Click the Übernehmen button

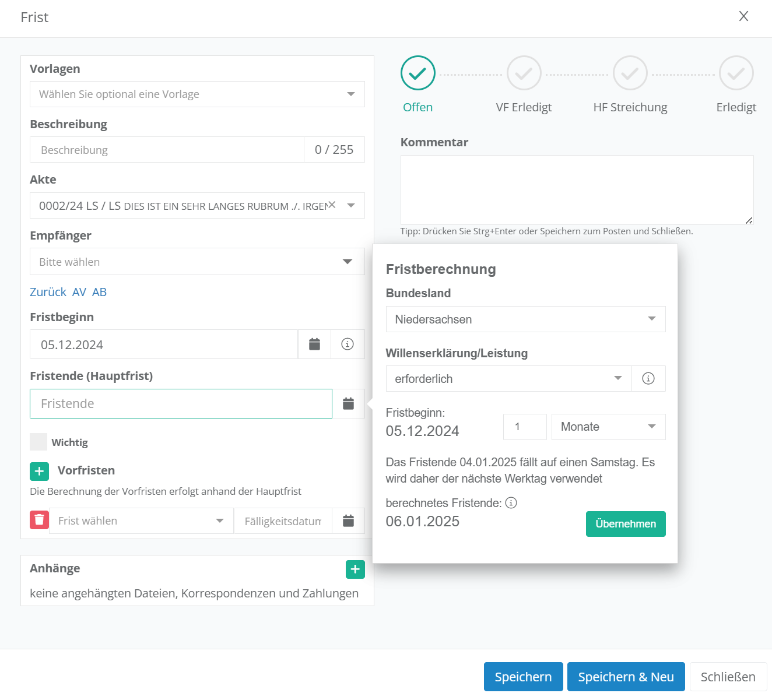(625, 524)
